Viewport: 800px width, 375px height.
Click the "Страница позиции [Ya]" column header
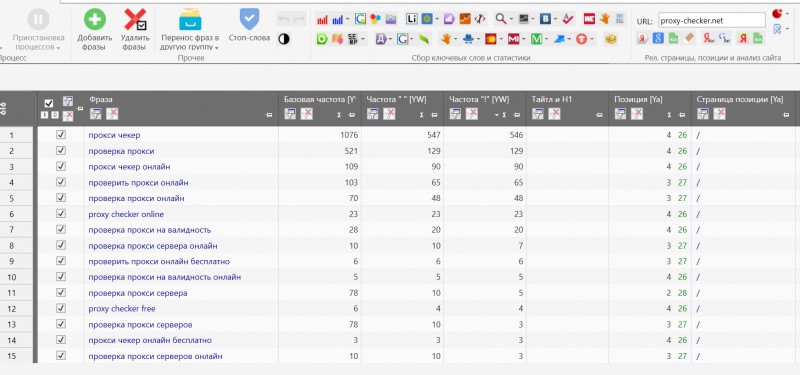(739, 99)
